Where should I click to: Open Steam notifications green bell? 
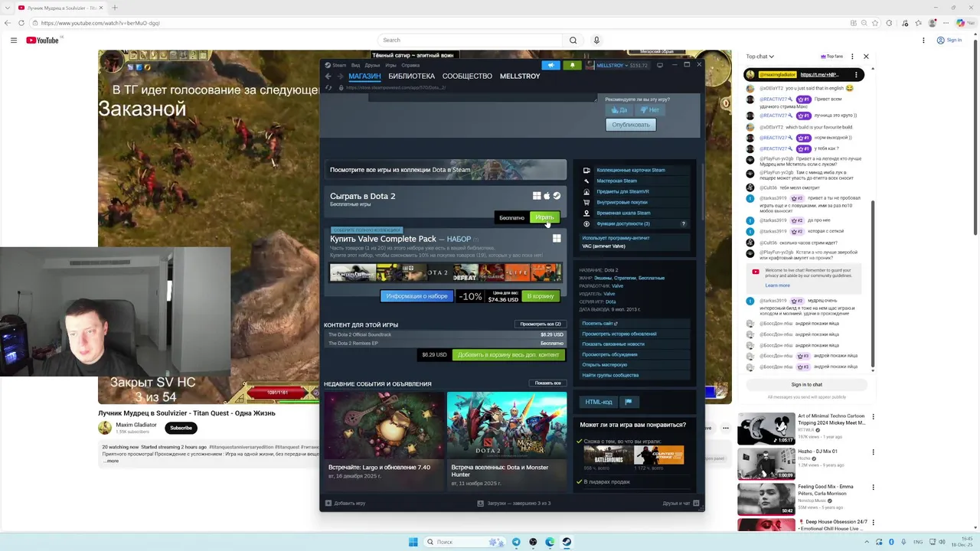572,65
